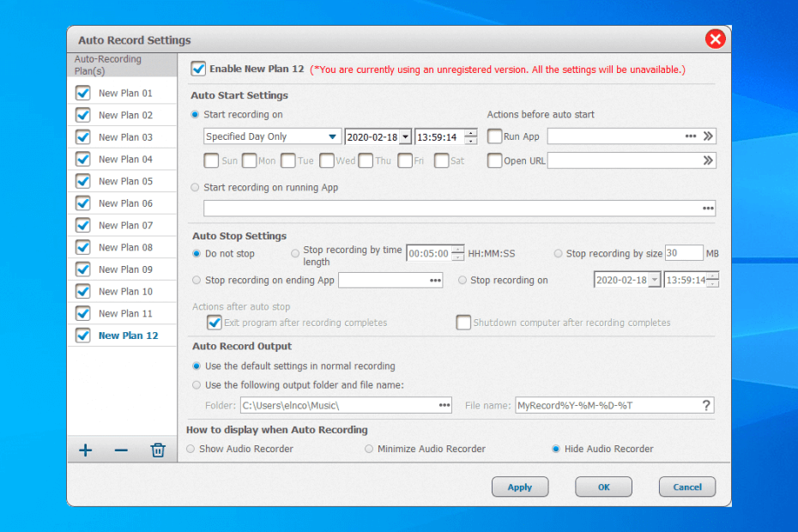Check the Run App checkbox

(494, 136)
